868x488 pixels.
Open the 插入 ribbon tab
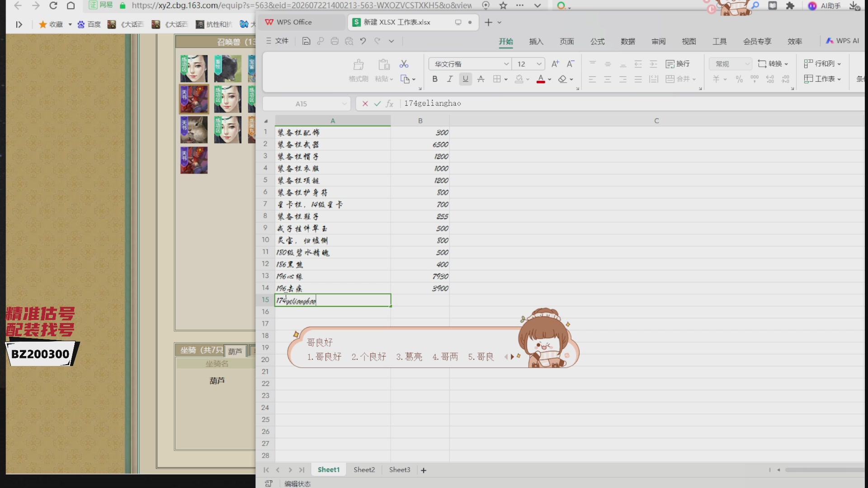click(536, 41)
